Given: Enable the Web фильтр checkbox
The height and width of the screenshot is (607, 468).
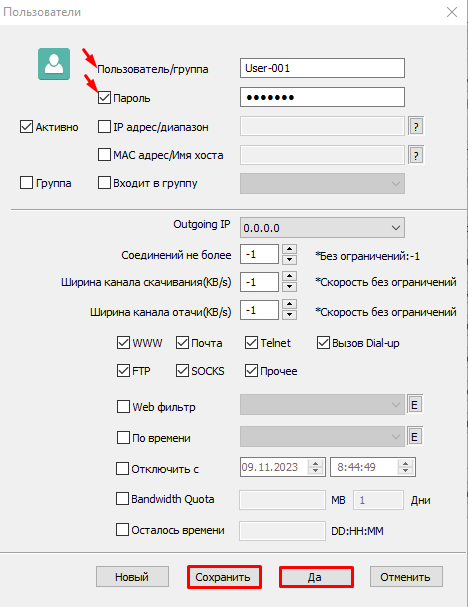Looking at the screenshot, I should [x=123, y=406].
